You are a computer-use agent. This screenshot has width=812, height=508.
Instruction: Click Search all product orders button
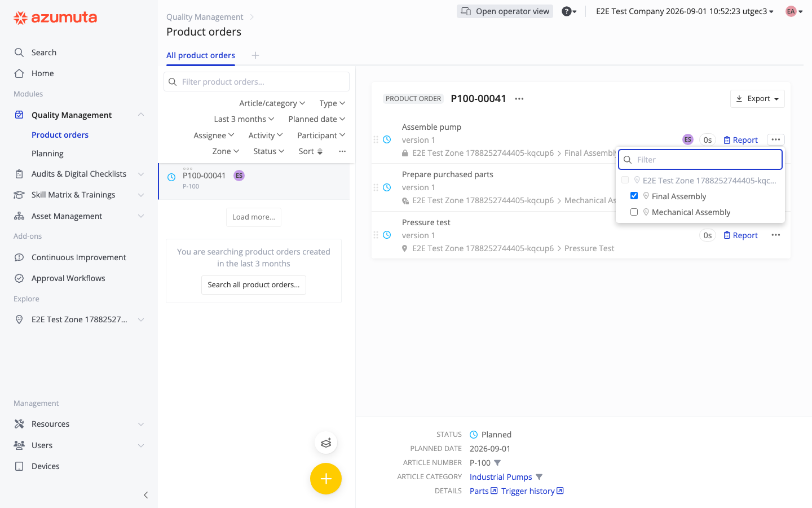click(254, 284)
